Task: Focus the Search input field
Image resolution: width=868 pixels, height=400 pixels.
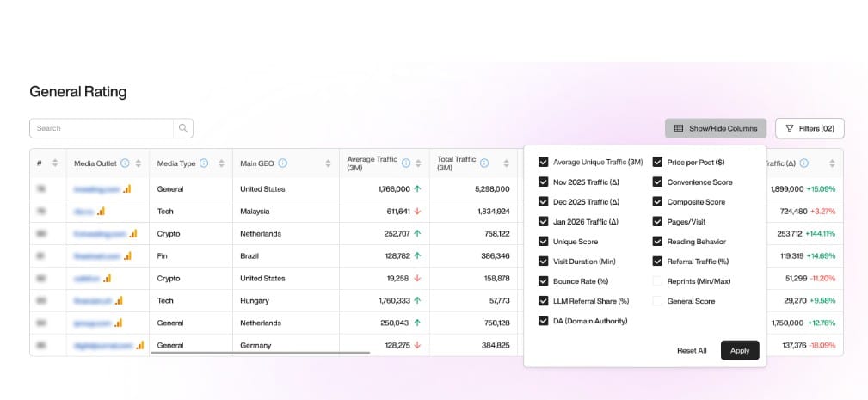Action: coord(103,128)
